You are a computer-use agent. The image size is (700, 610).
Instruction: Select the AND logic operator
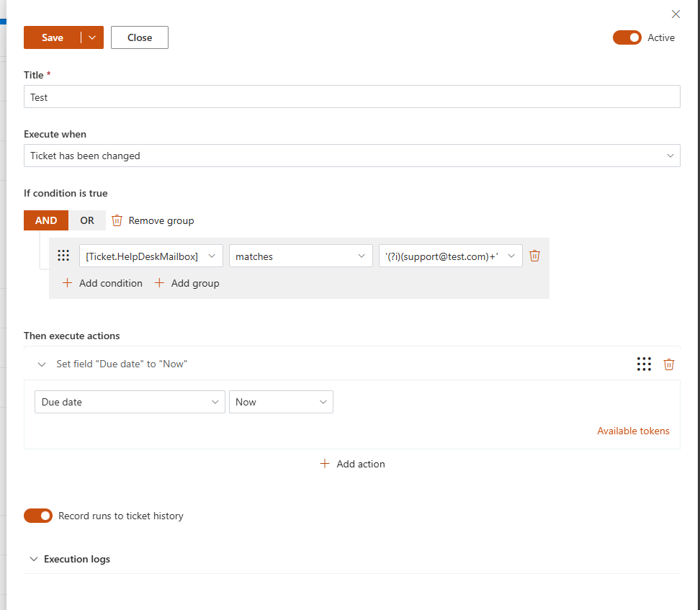pos(46,220)
